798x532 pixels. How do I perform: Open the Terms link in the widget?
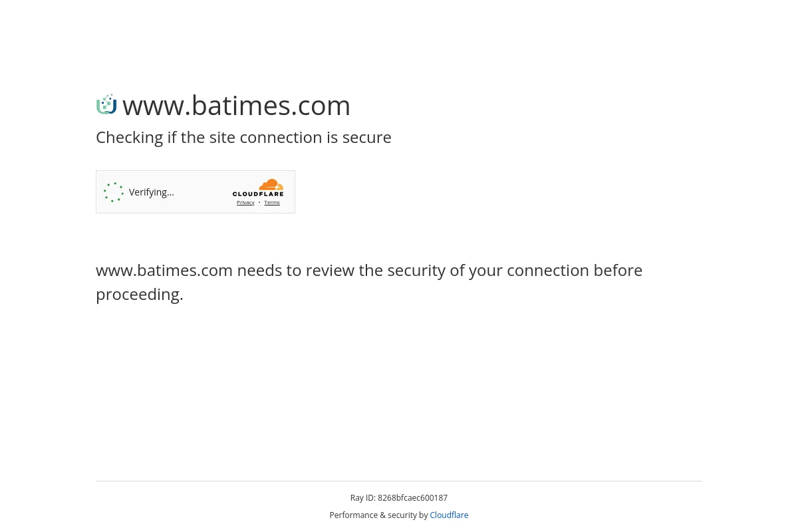271,203
